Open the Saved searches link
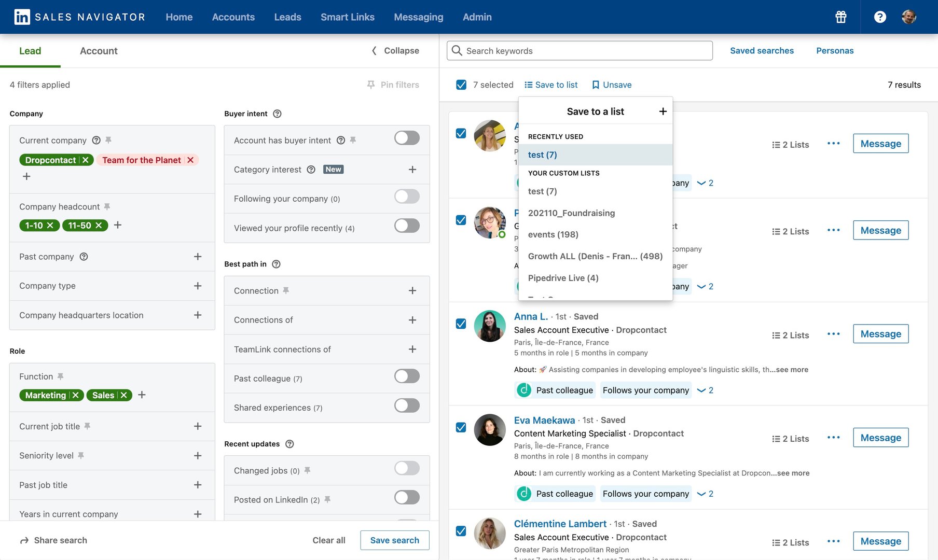 pyautogui.click(x=762, y=51)
